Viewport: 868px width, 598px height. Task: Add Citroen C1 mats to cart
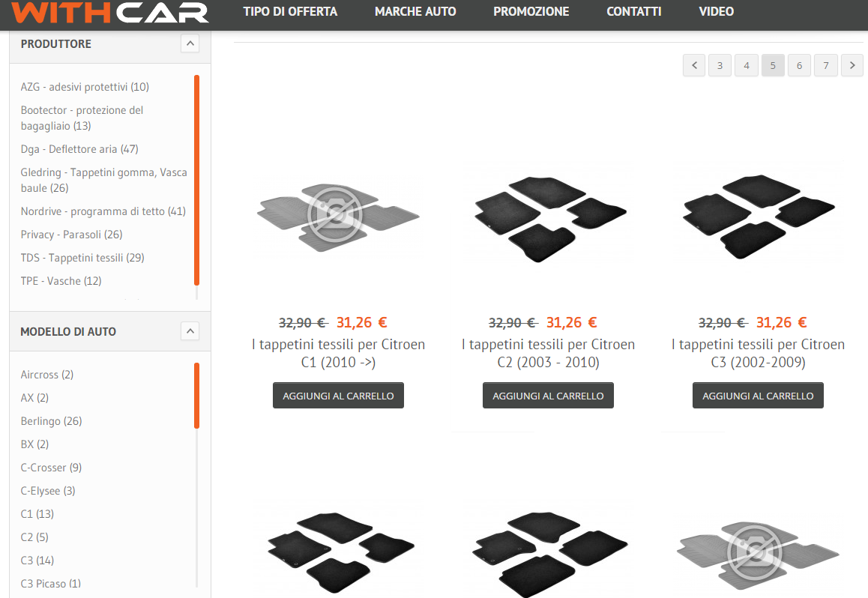[338, 396]
